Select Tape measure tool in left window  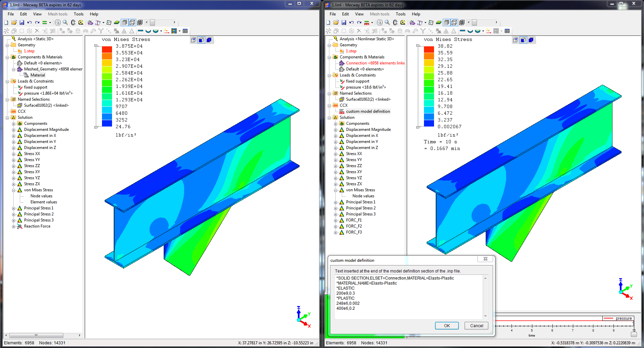[81, 22]
